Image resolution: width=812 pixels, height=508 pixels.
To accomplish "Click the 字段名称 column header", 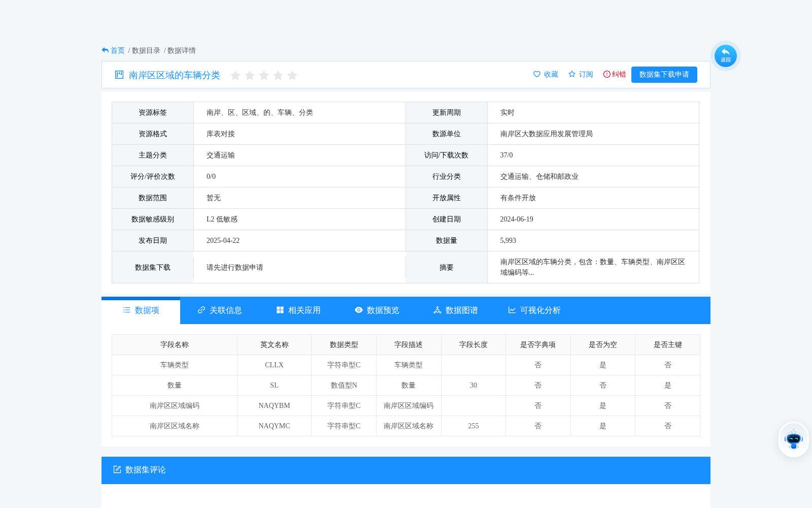I will pyautogui.click(x=175, y=344).
